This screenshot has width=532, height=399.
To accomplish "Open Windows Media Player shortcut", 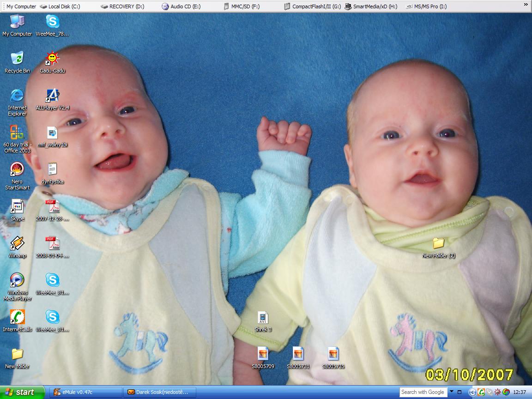I will coord(17,281).
